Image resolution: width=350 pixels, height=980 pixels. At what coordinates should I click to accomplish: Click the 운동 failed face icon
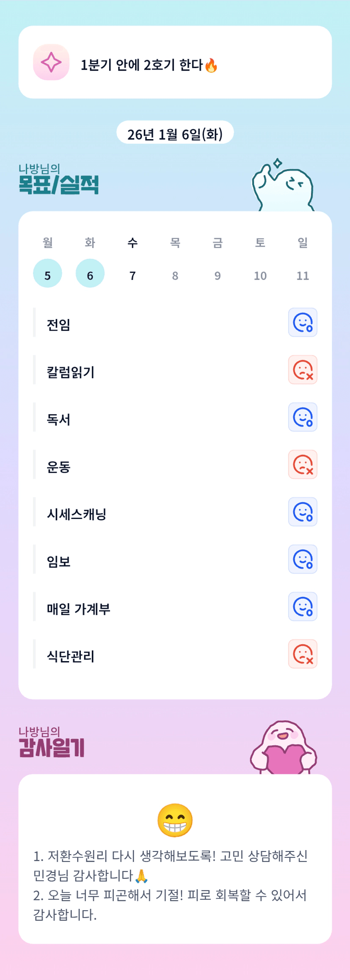tap(303, 465)
